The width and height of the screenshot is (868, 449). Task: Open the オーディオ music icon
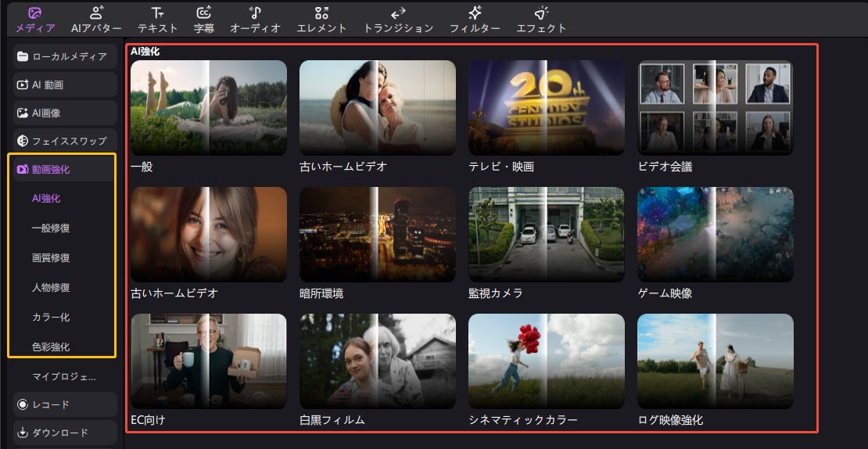point(255,13)
